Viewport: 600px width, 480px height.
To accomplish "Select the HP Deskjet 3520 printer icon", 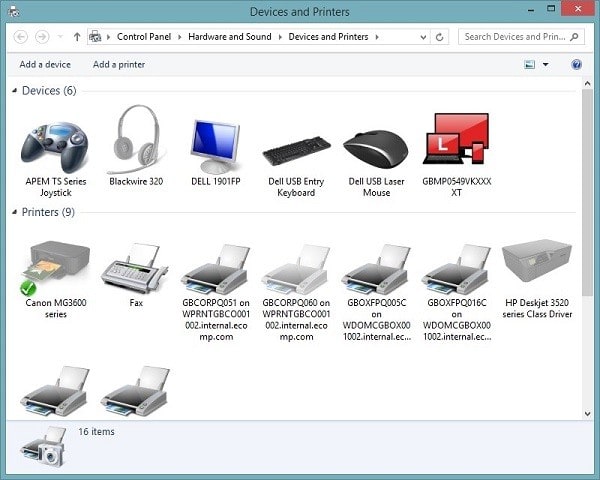I will [x=536, y=261].
